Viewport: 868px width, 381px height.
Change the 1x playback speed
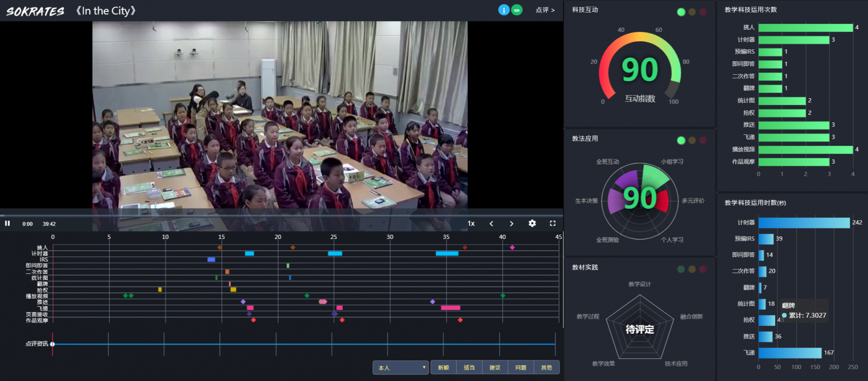tap(471, 223)
